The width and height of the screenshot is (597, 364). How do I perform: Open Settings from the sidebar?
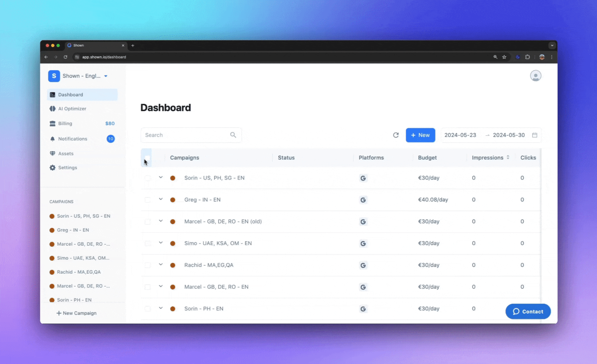tap(67, 168)
